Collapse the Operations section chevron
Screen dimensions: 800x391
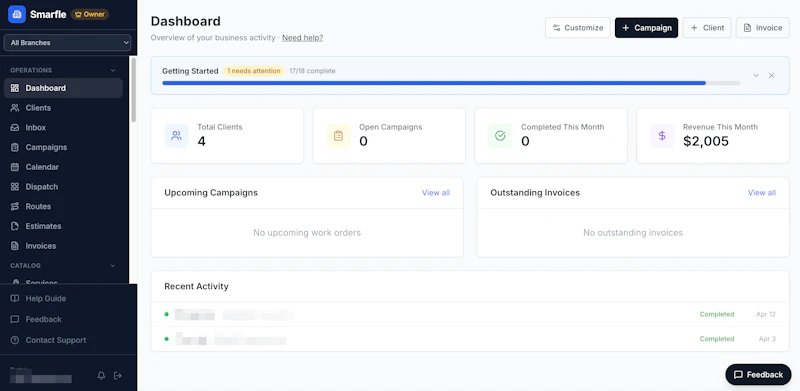(x=113, y=70)
